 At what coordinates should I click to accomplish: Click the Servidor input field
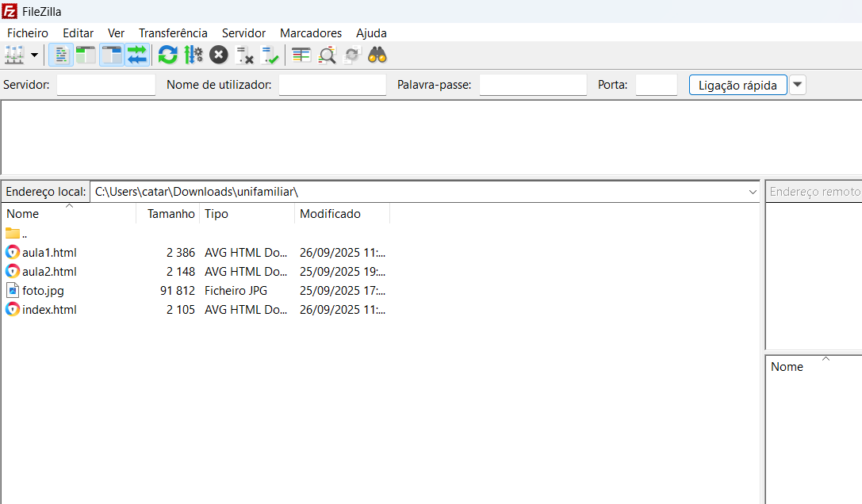(106, 85)
